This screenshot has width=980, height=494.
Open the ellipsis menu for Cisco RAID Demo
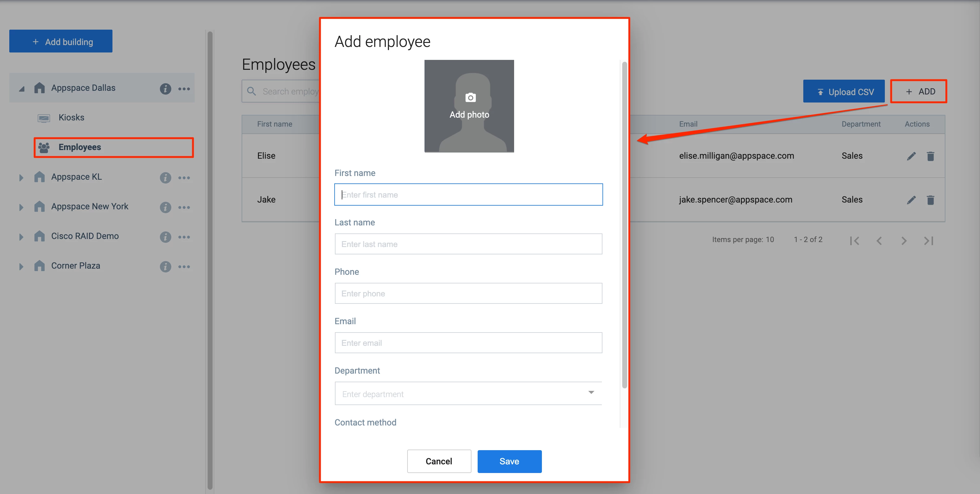(x=184, y=237)
